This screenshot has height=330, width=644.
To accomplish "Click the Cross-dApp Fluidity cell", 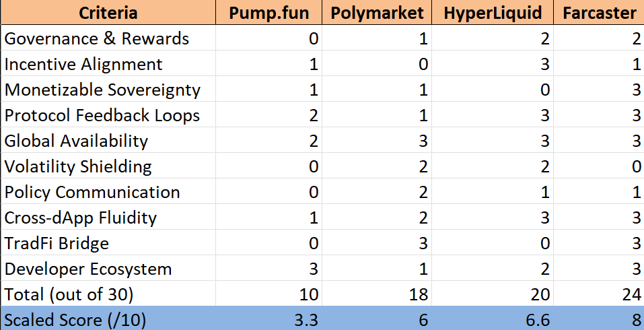I will coord(108,217).
